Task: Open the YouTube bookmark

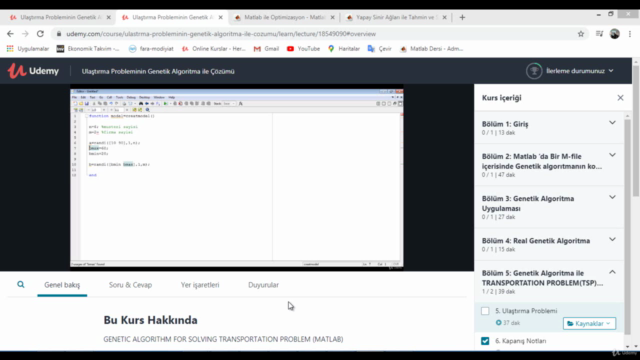Action: coord(303,49)
